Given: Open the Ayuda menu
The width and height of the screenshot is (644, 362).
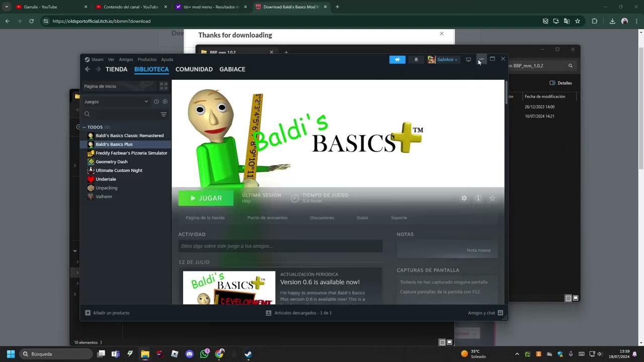Looking at the screenshot, I should click(x=167, y=59).
